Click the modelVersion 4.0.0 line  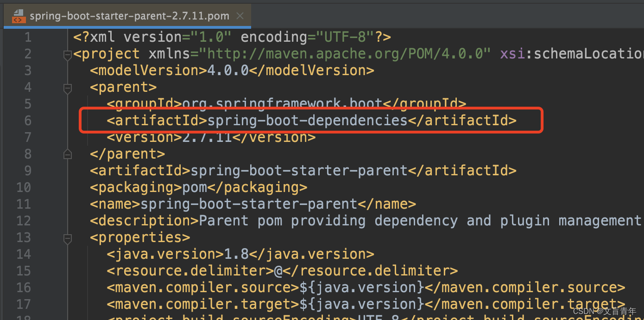[x=232, y=70]
